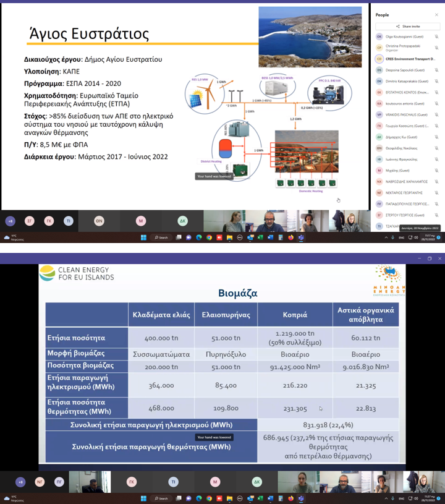Click the CP avatar of Christina Protopapadaki
Screen dimensions: 445x504
[x=379, y=48]
